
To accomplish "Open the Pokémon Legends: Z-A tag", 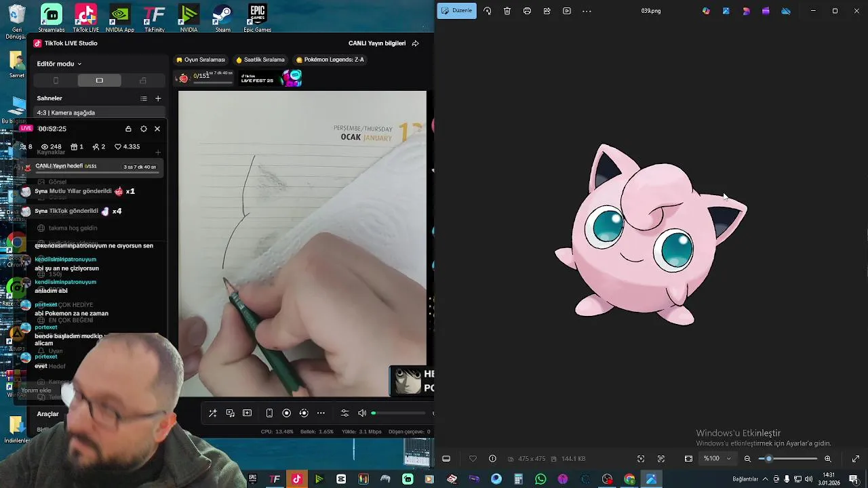I will click(330, 60).
